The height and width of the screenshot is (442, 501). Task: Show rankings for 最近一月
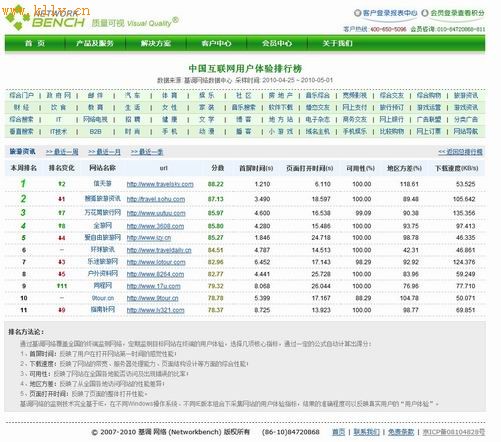tap(104, 152)
